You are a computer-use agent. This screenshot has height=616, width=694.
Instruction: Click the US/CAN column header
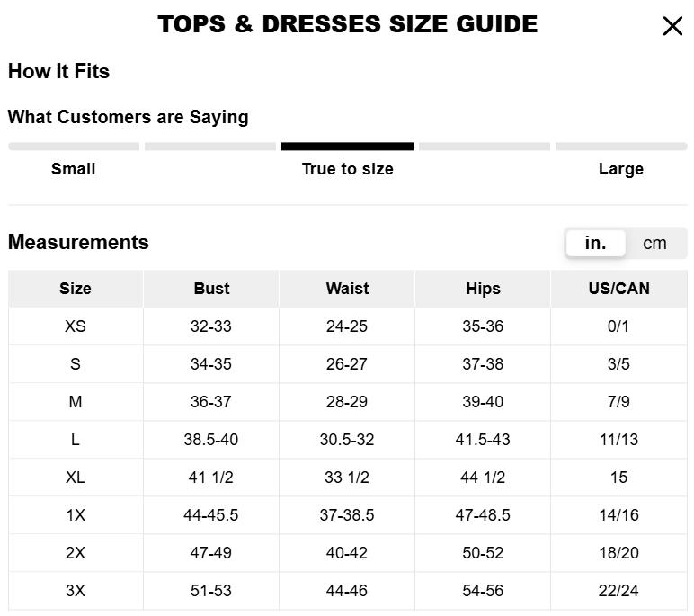(618, 289)
